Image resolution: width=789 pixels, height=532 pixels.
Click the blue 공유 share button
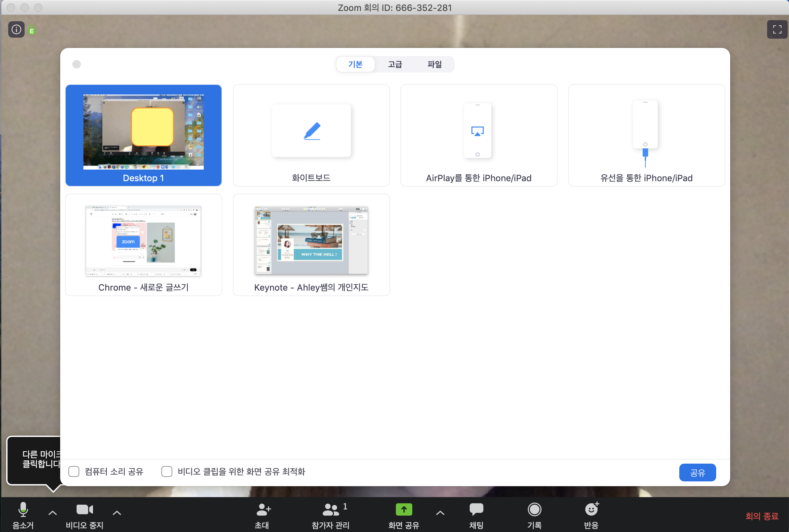tap(697, 473)
